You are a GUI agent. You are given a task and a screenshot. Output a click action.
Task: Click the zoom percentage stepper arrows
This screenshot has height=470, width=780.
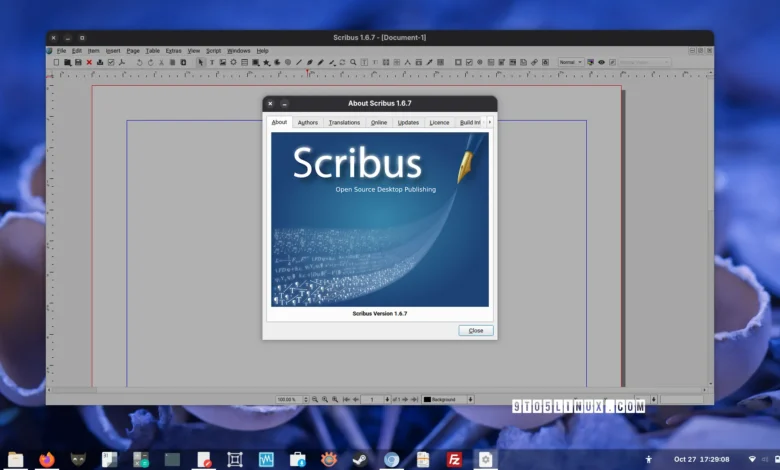(306, 399)
